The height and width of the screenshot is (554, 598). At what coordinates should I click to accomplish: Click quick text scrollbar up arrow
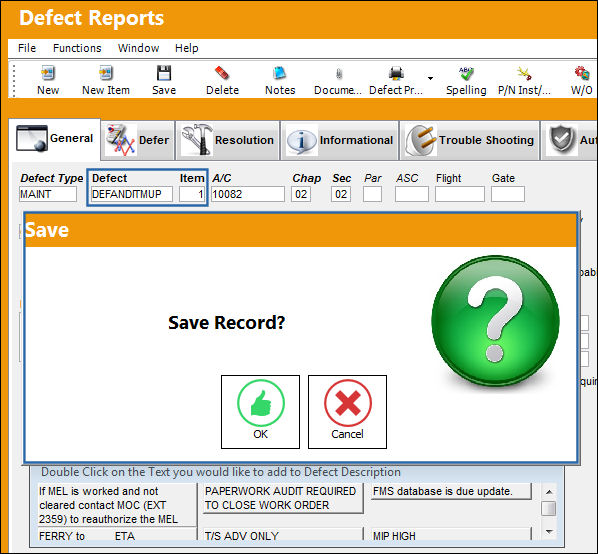549,491
